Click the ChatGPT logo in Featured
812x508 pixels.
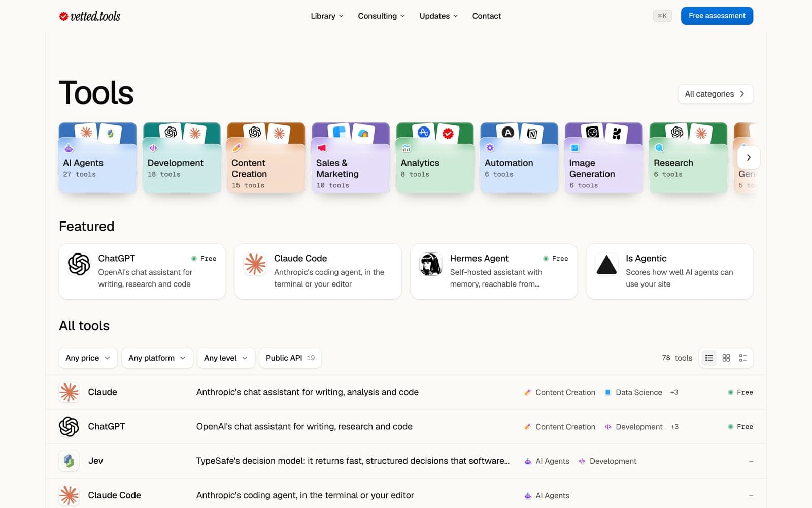tap(79, 264)
